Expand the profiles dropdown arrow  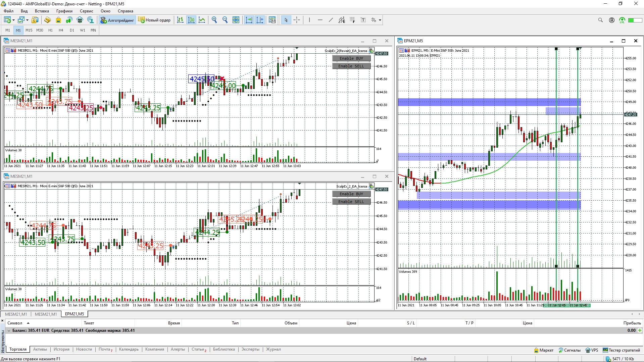click(x=27, y=20)
